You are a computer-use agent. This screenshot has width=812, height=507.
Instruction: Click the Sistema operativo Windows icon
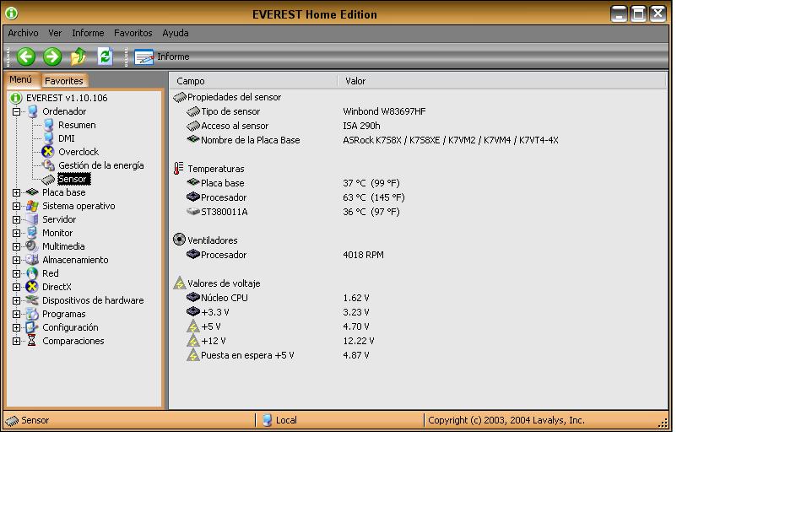32,206
